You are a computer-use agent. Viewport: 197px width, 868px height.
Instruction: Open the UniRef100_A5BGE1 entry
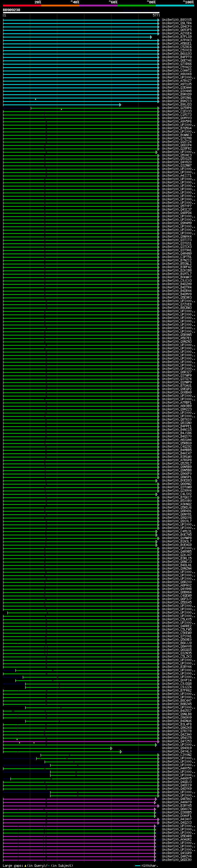177,43
